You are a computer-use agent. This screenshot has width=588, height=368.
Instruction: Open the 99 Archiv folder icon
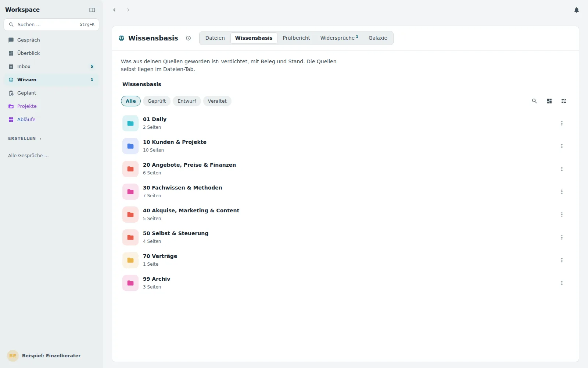130,283
